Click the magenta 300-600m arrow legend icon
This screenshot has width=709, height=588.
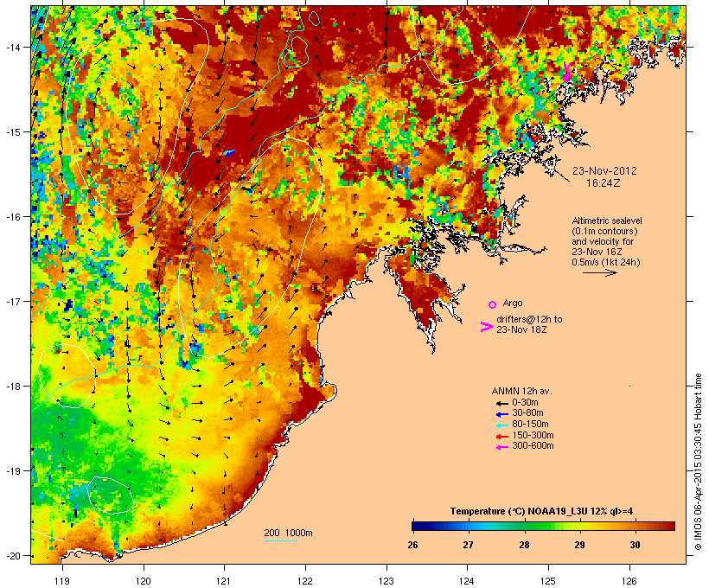[x=501, y=447]
